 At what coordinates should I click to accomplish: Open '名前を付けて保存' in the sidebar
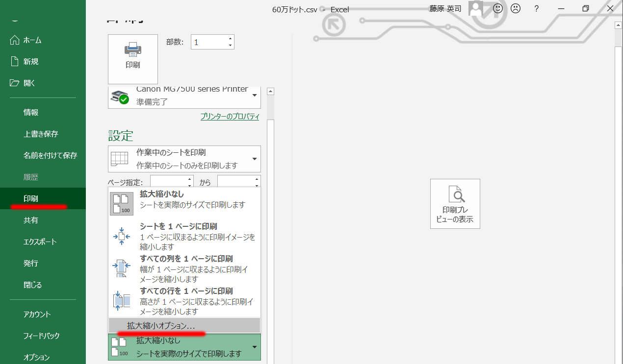click(x=50, y=155)
